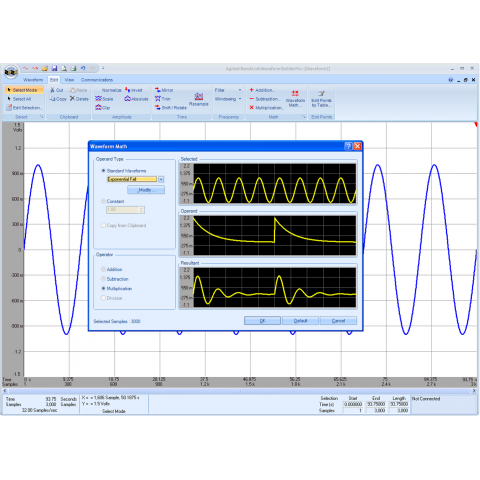Viewport: 480px width, 480px height.
Task: Choose the Absolute amplitude tool
Action: pyautogui.click(x=127, y=99)
